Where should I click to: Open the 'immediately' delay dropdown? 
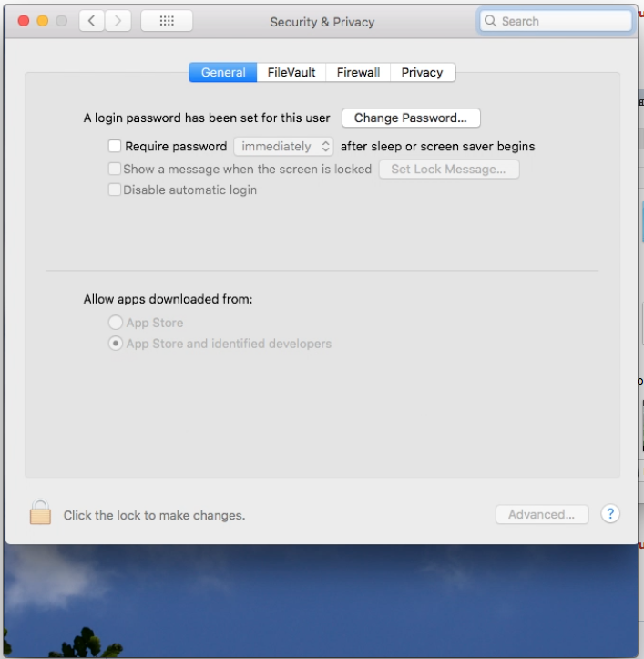pyautogui.click(x=283, y=146)
